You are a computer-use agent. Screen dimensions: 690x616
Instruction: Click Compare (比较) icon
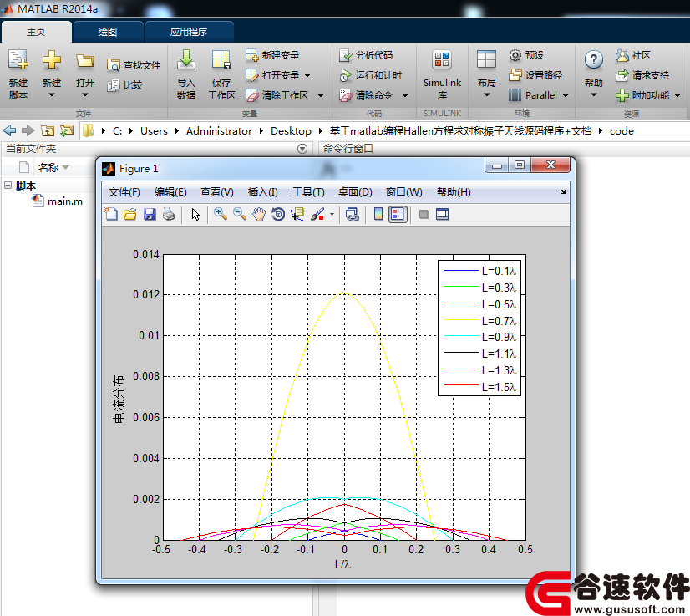114,85
